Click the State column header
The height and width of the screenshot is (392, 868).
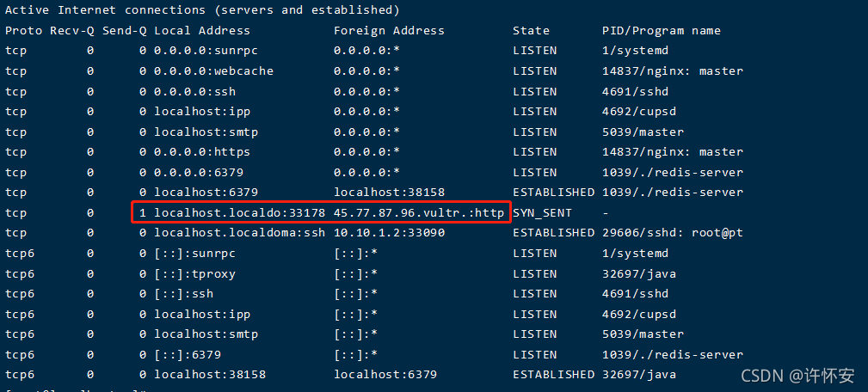(x=531, y=30)
